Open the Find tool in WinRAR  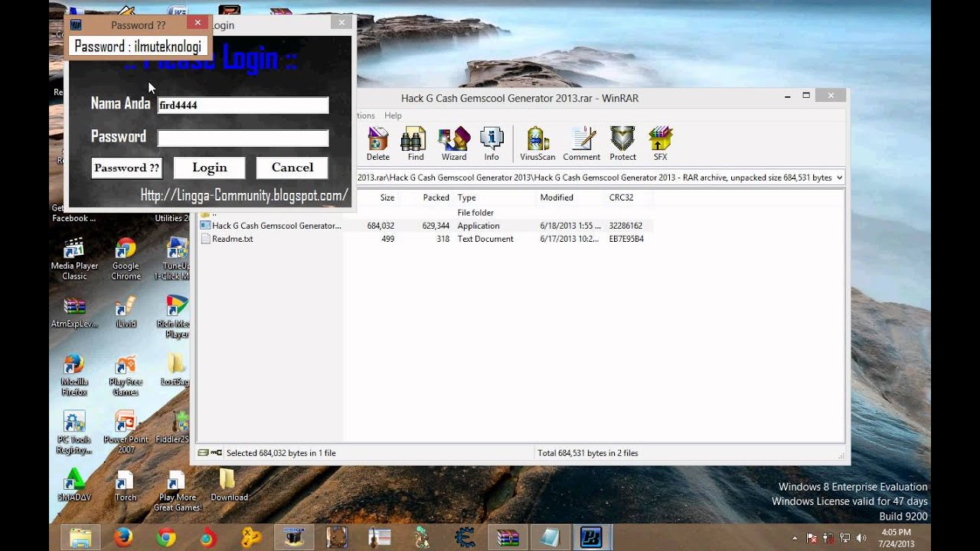pyautogui.click(x=416, y=144)
